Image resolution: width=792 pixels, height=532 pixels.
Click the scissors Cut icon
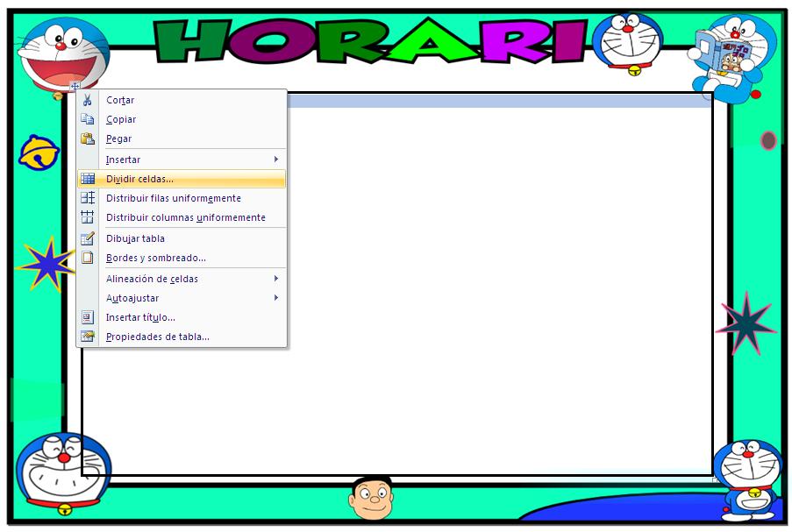click(88, 100)
